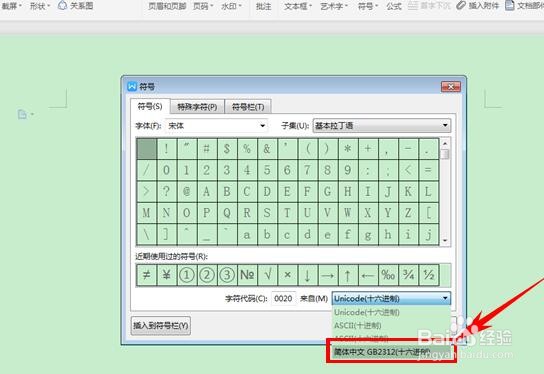544x374 pixels.
Task: Click the symbol grid scrollbar down arrow
Action: [445, 241]
